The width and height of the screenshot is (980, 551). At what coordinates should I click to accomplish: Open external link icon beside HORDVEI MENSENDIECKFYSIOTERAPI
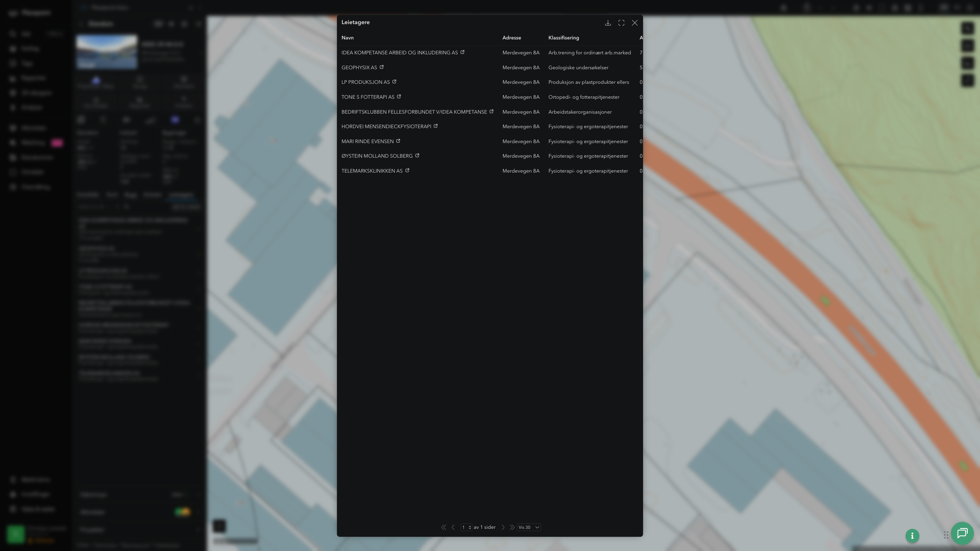click(436, 126)
